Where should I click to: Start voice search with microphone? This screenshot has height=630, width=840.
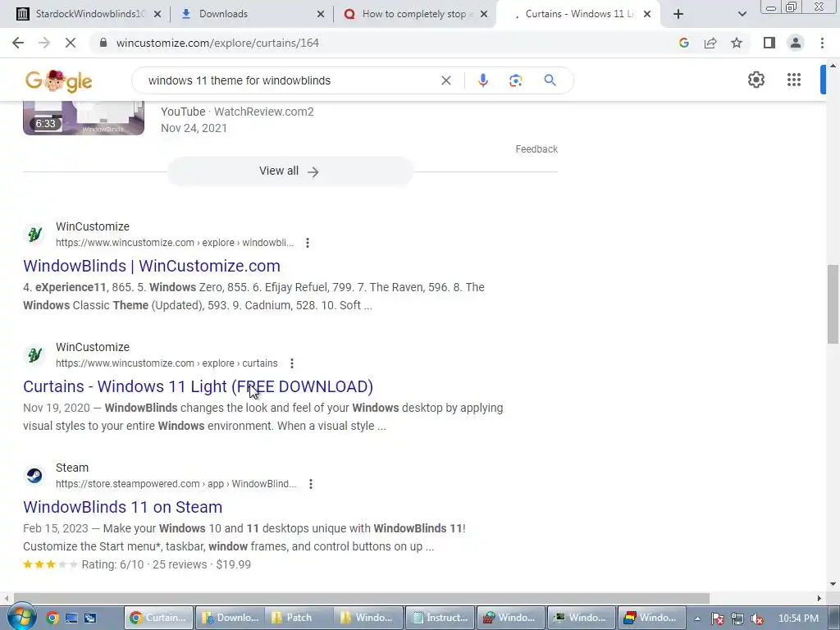[x=482, y=80]
